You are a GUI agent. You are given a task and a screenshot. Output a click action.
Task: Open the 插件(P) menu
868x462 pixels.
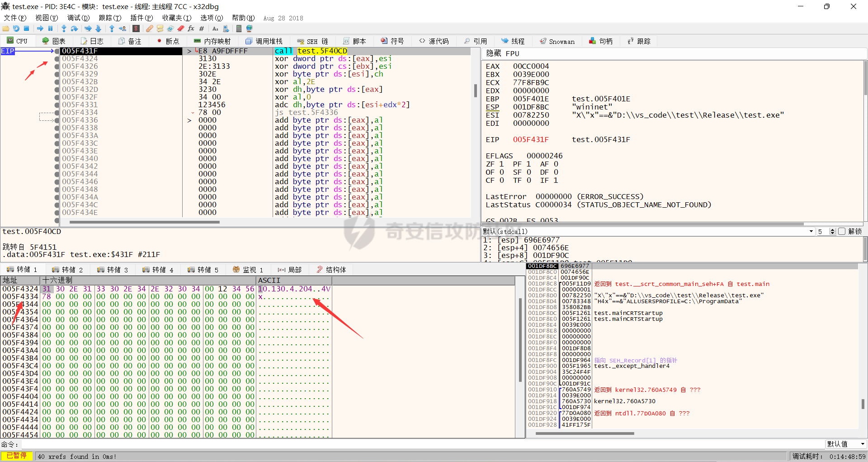click(x=142, y=18)
